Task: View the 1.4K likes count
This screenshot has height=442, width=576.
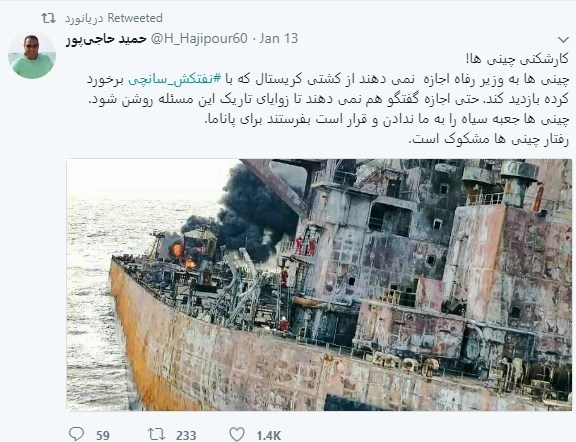Action: [x=269, y=435]
